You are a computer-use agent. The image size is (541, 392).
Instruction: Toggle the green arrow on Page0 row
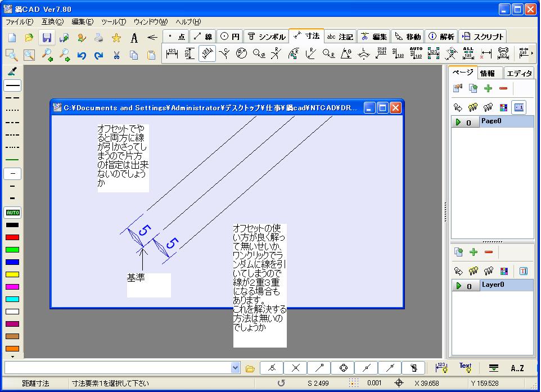click(x=458, y=122)
